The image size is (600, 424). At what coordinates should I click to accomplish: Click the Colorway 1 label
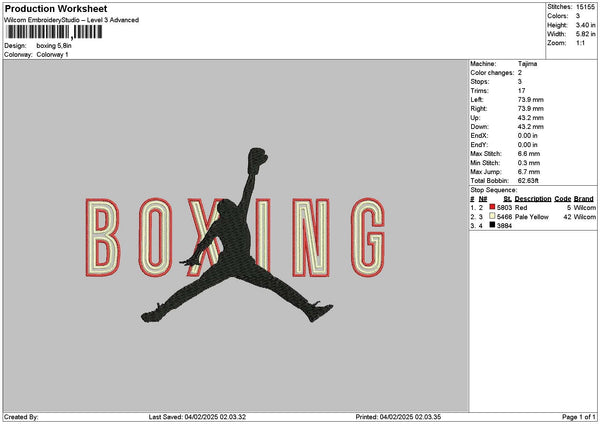[x=52, y=54]
